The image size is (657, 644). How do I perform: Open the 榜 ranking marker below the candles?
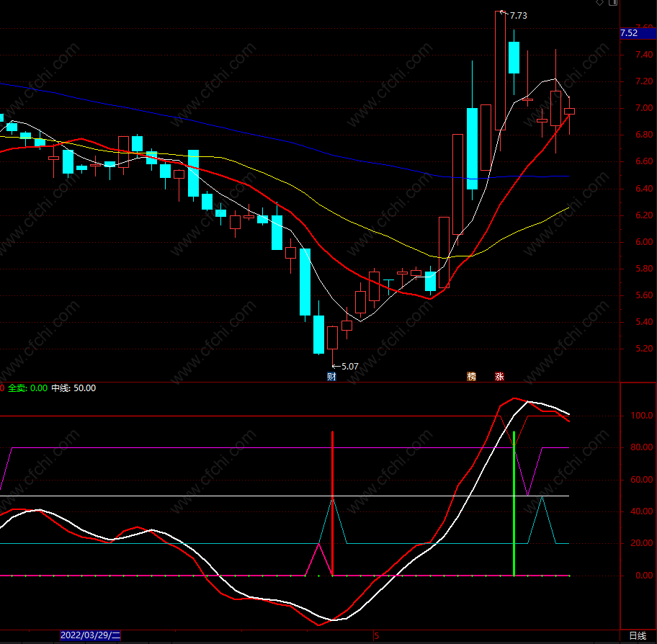471,376
